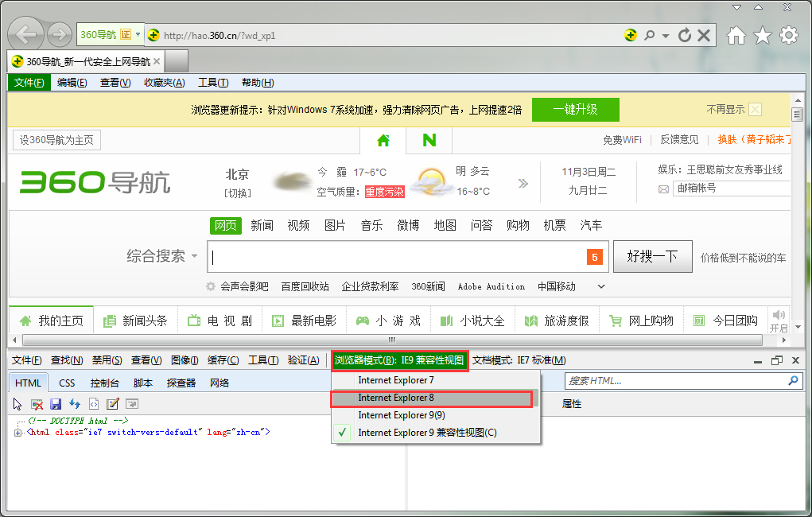Viewport: 812px width, 517px height.
Task: Open the browser 文件(F) menu
Action: click(29, 83)
